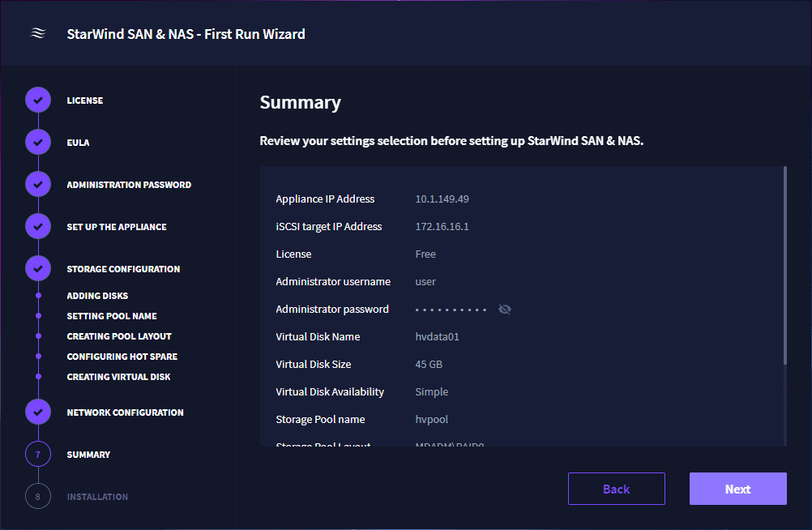Click the Storage Pool name label
Screen dimensions: 812x530
(320, 419)
